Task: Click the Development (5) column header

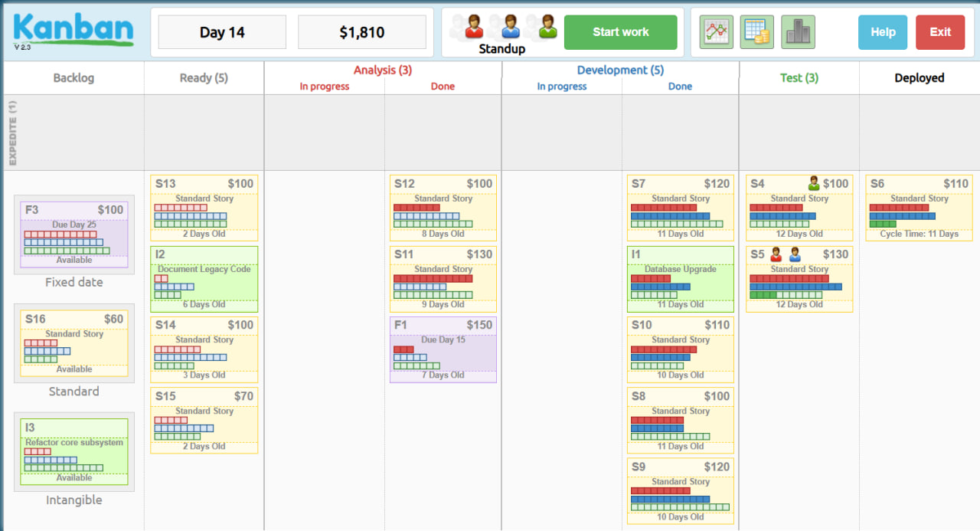Action: pyautogui.click(x=620, y=70)
